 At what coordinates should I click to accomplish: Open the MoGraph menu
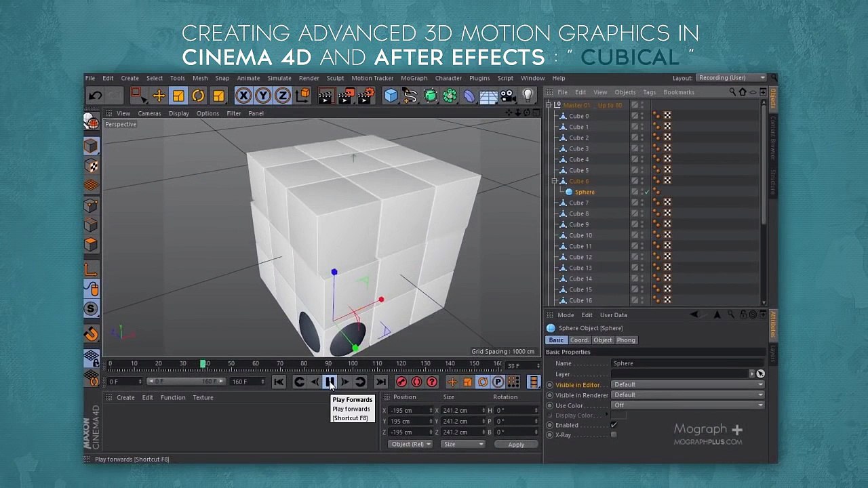point(414,78)
